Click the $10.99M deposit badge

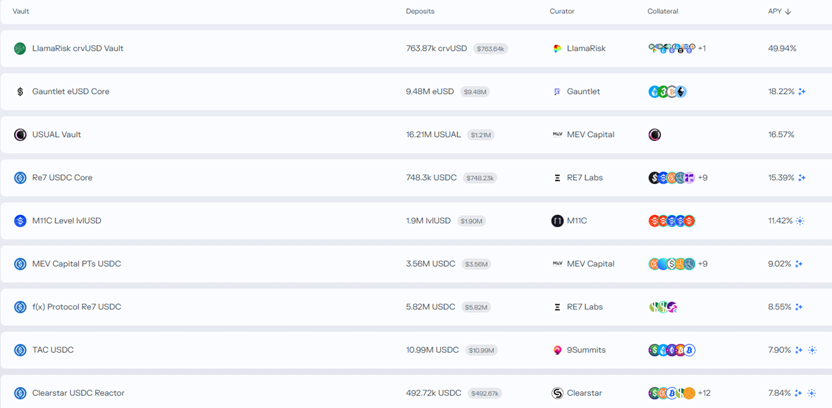tap(481, 350)
